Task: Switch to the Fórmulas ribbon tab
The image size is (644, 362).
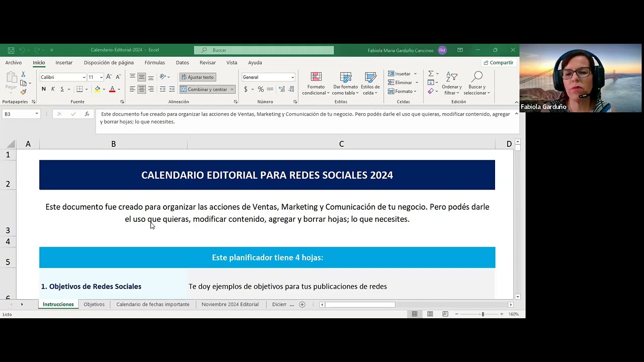Action: point(154,63)
